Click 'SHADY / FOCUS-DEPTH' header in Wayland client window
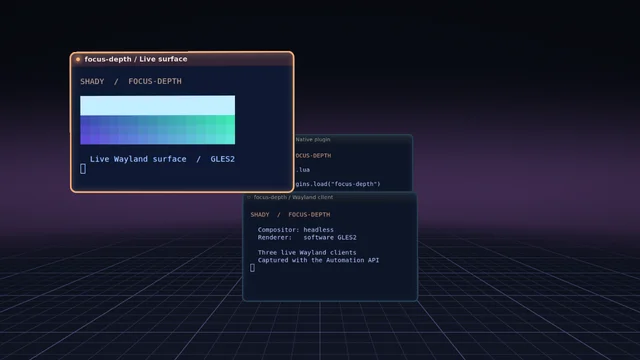 point(290,215)
